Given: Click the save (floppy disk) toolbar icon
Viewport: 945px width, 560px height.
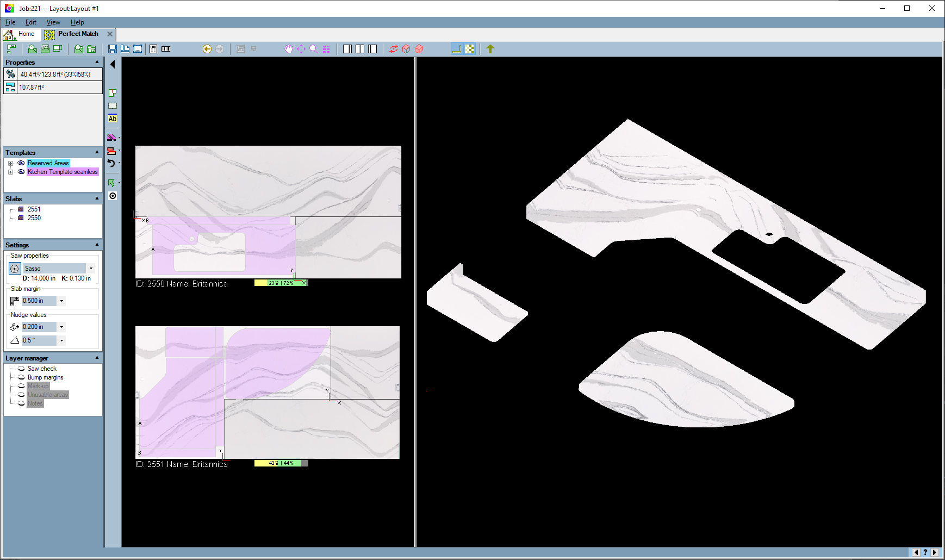Looking at the screenshot, I should coord(113,49).
